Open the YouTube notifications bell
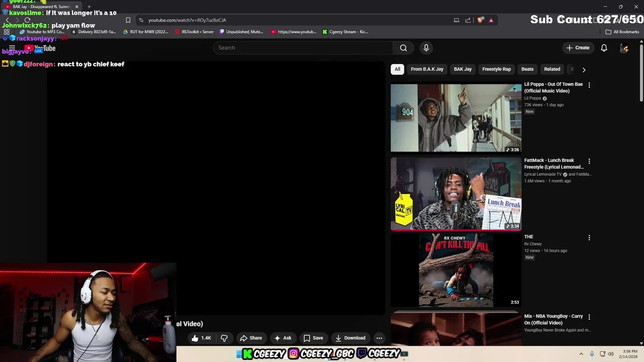The image size is (644, 362). pyautogui.click(x=604, y=48)
